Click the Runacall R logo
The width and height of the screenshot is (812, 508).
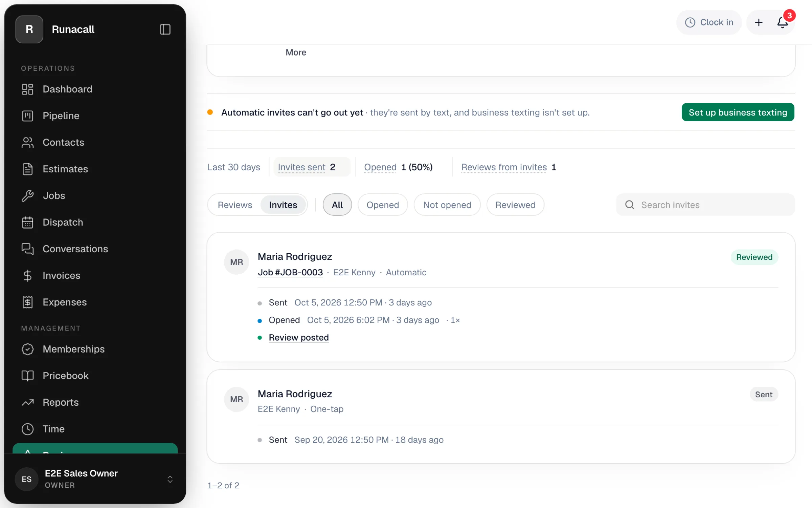pyautogui.click(x=29, y=29)
